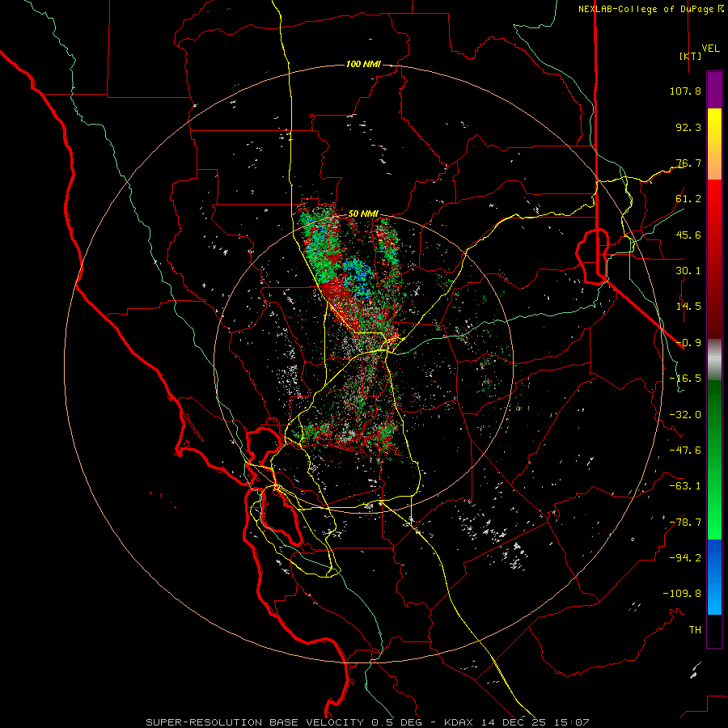Click the green segment of velocity color bar

[x=714, y=459]
